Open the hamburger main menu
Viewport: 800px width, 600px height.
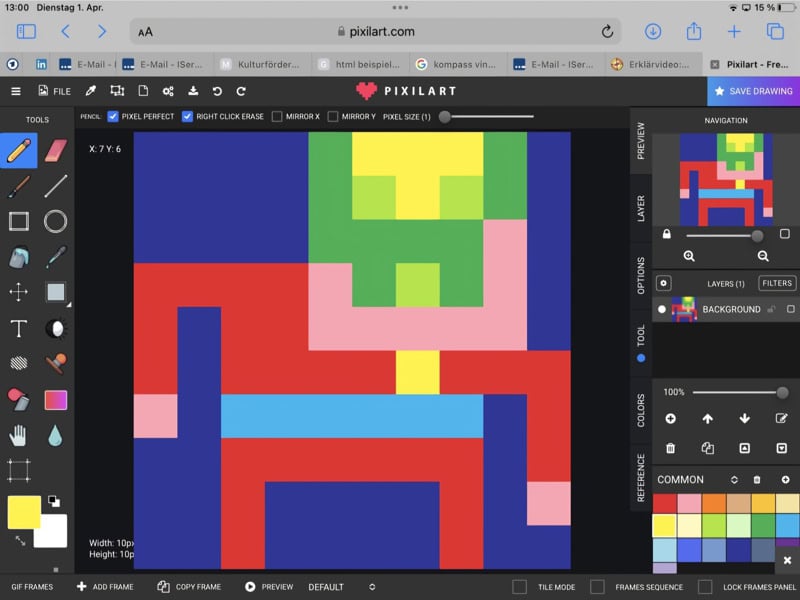[x=15, y=91]
